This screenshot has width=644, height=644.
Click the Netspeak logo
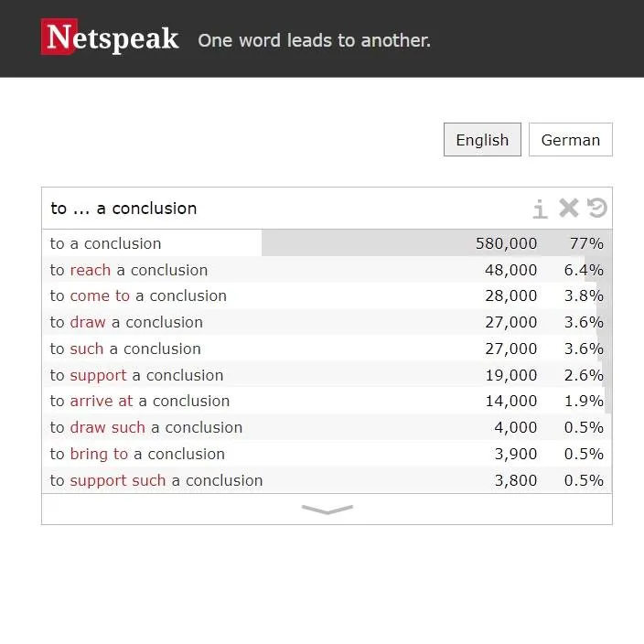[x=110, y=38]
